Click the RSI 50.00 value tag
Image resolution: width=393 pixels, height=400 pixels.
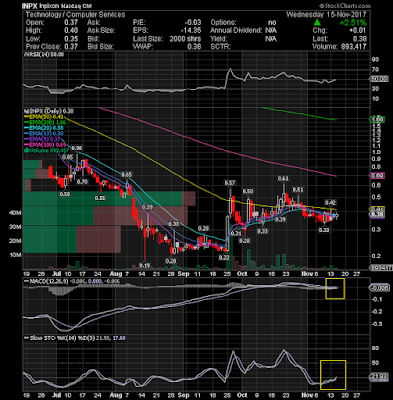click(379, 79)
